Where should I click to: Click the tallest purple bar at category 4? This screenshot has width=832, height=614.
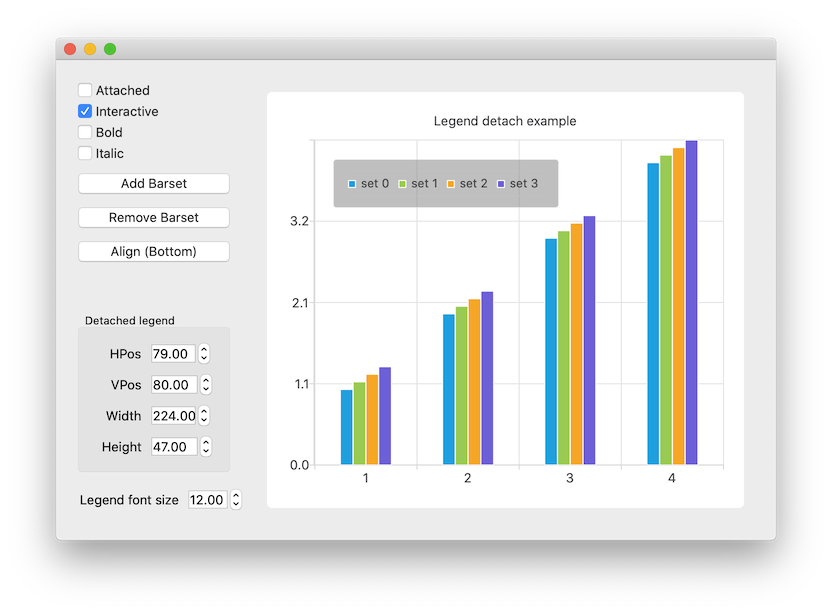coord(689,300)
